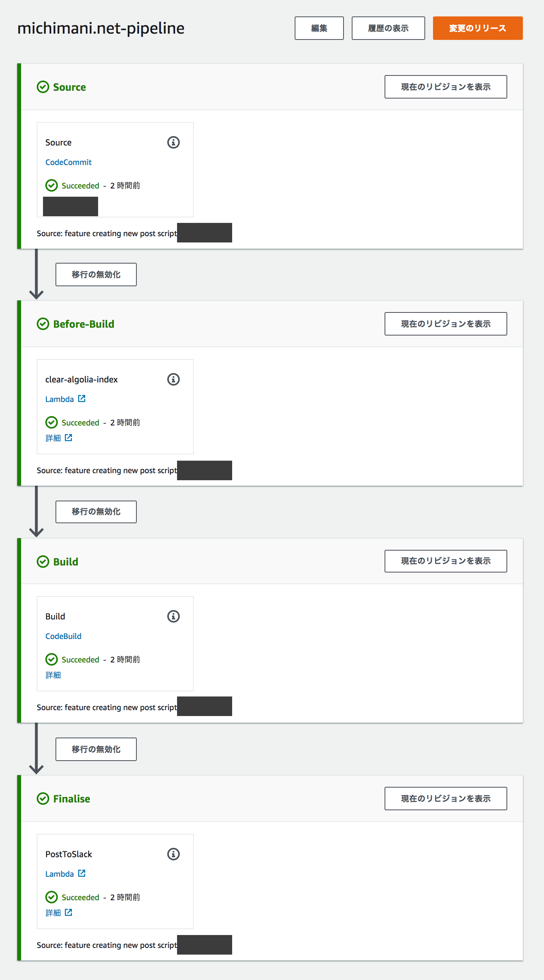
Task: Open info icon for PostToSlack action
Action: 174,854
